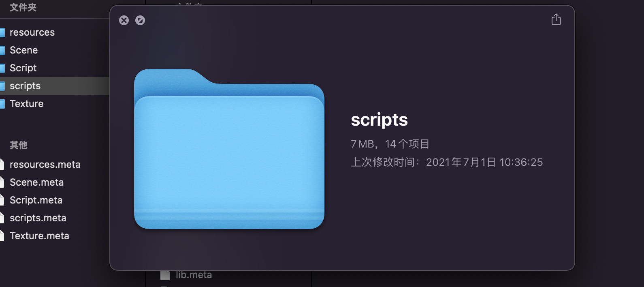The image size is (644, 287).
Task: Click the 其他 group header
Action: [19, 145]
